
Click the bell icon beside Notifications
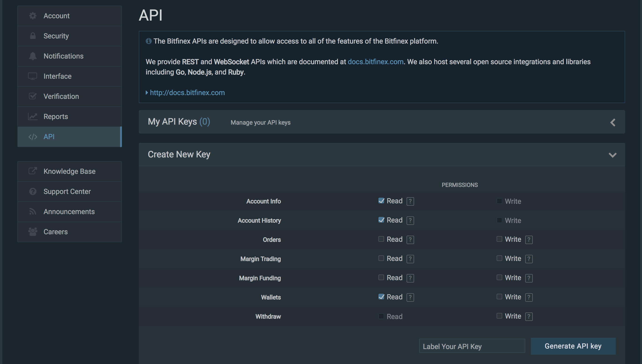click(x=33, y=56)
